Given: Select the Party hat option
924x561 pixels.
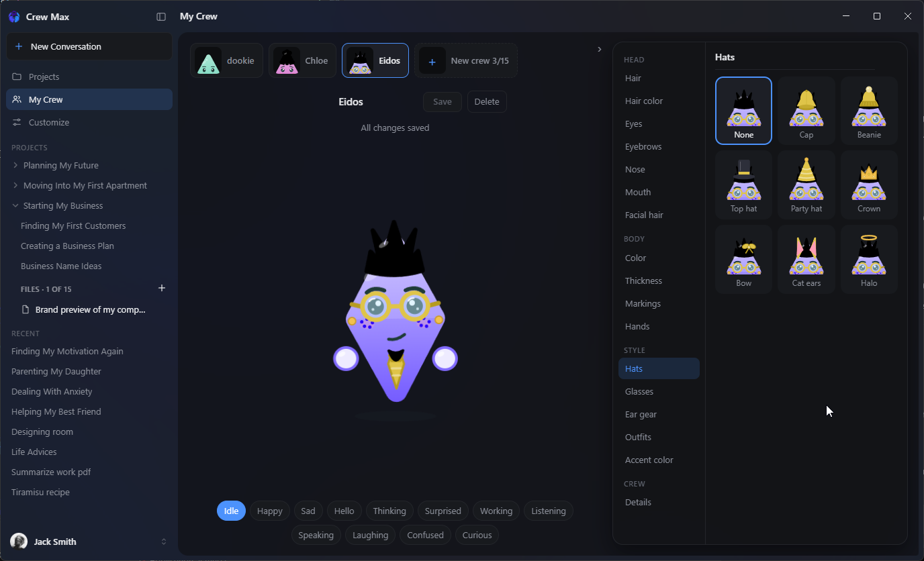Looking at the screenshot, I should pyautogui.click(x=806, y=185).
